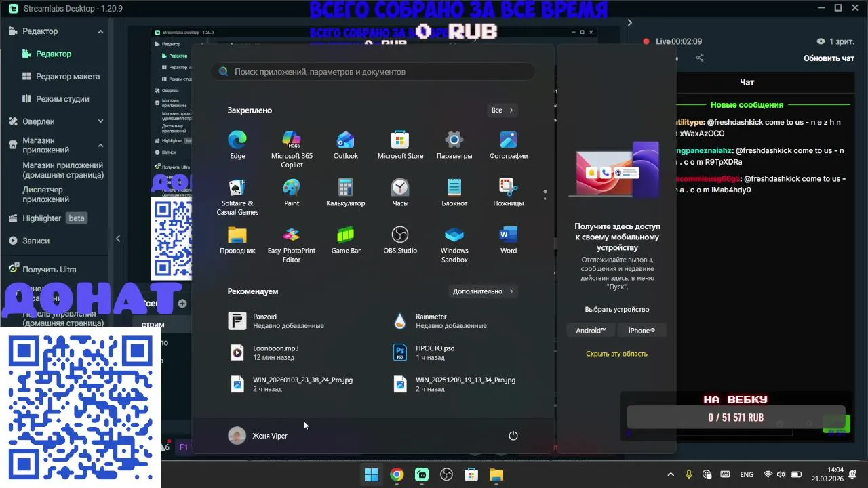The height and width of the screenshot is (488, 868).
Task: Open Microsoft Store from the taskbar
Action: coord(471,474)
